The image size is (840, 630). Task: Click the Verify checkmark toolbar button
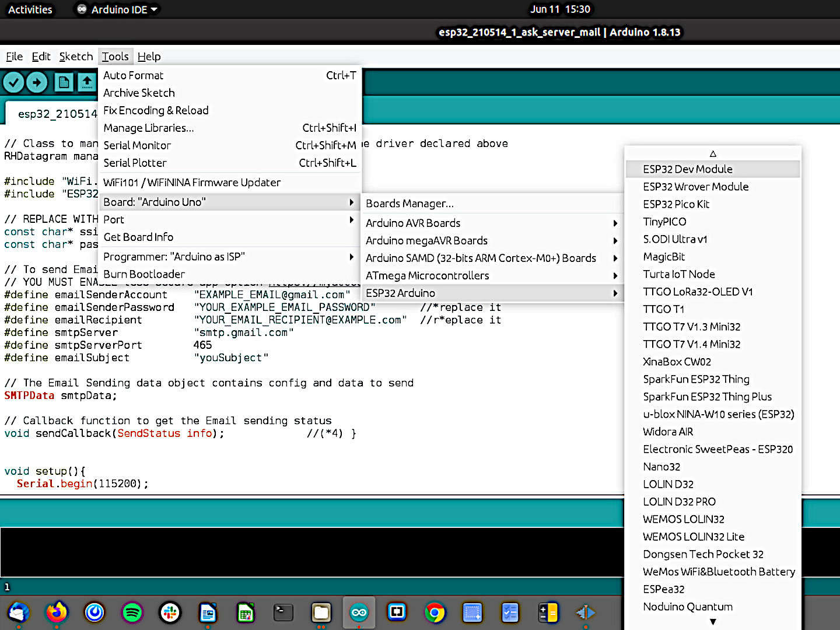tap(13, 82)
